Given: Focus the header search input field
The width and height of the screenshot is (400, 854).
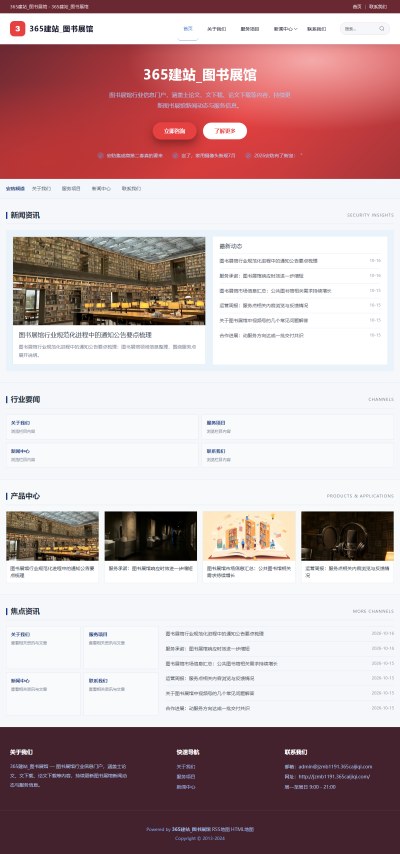Looking at the screenshot, I should coord(361,29).
